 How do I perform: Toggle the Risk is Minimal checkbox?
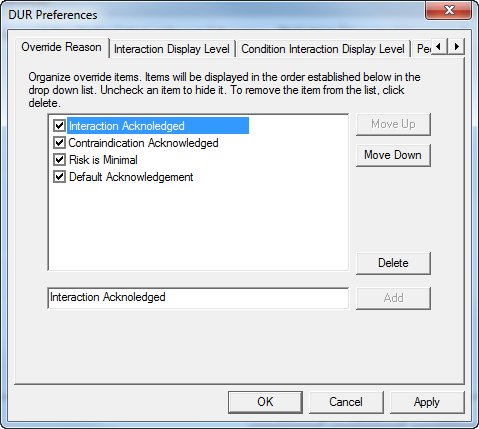pos(59,160)
